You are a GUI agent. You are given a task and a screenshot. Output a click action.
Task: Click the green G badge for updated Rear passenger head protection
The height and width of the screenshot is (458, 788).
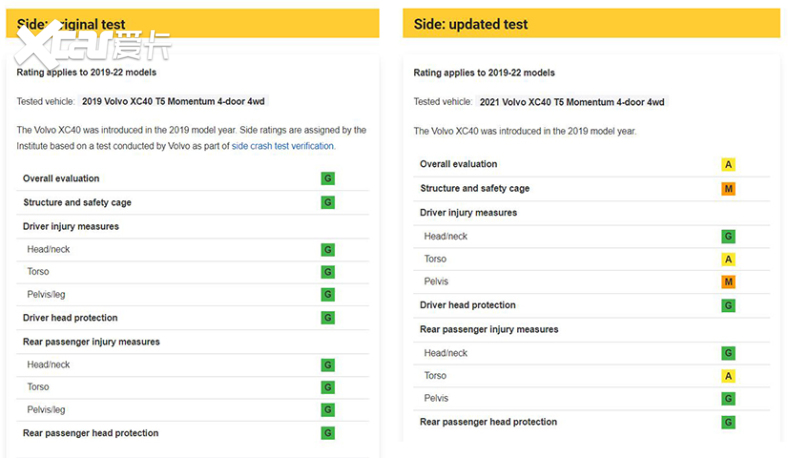[728, 422]
